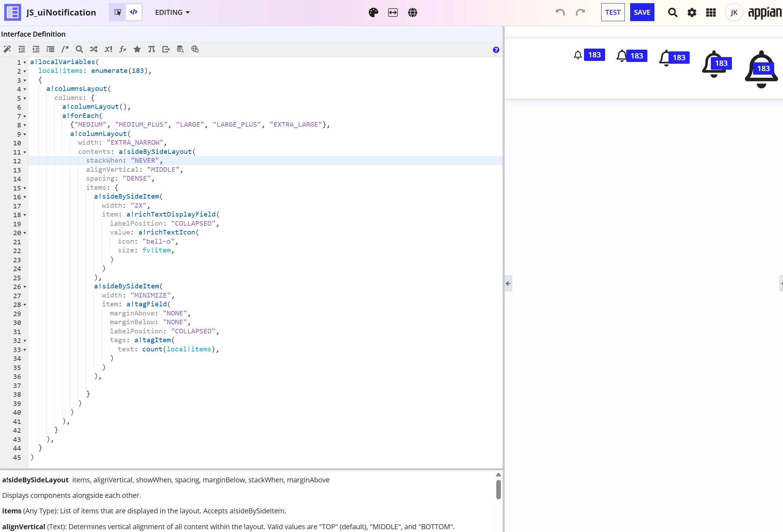This screenshot has height=532, width=783.
Task: Switch to design mode view toggle
Action: [118, 12]
